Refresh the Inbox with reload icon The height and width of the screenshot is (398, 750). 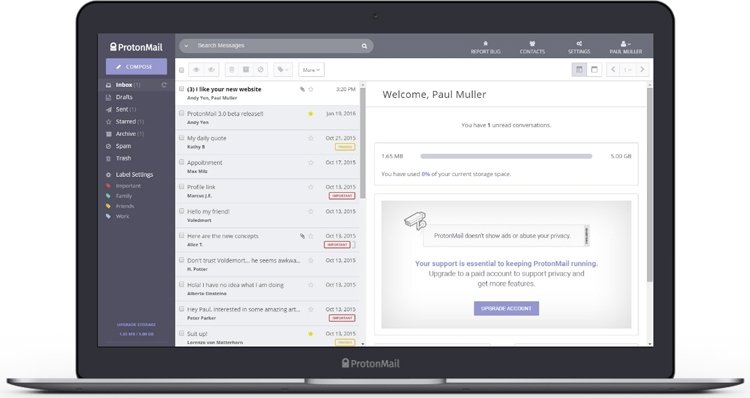pos(164,85)
